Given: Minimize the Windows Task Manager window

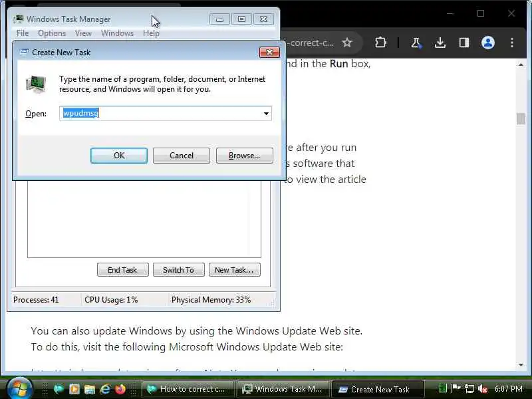Looking at the screenshot, I should pyautogui.click(x=219, y=19).
